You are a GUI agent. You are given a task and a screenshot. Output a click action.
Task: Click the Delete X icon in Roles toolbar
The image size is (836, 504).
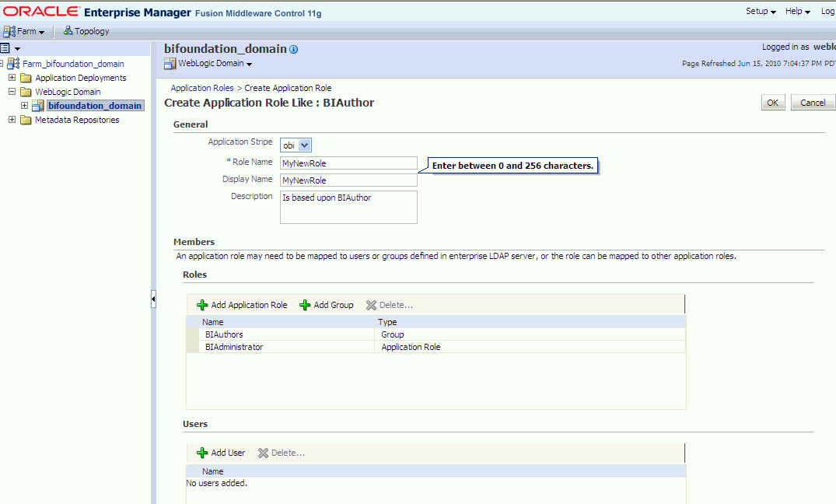click(x=371, y=305)
